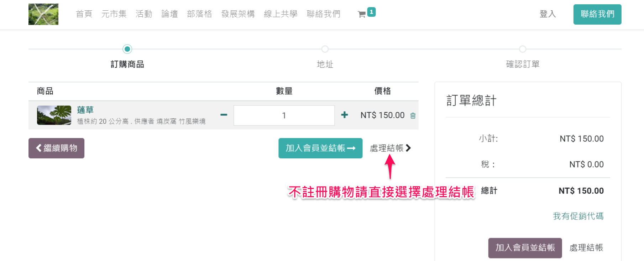Open the 論壇 menu item
Screen dimensions: 644x261
(x=169, y=14)
